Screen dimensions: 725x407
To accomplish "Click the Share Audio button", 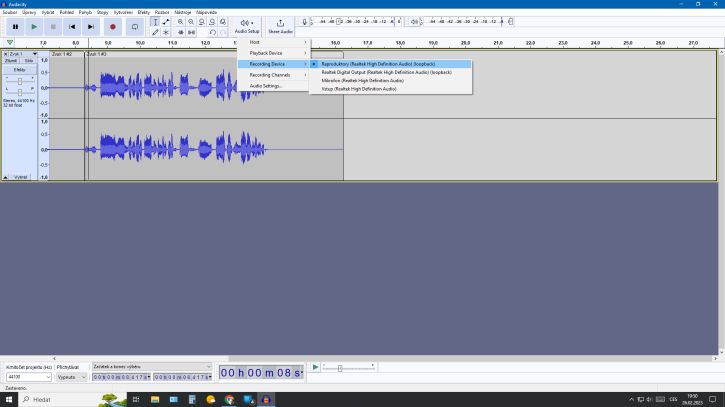I will coord(280,26).
